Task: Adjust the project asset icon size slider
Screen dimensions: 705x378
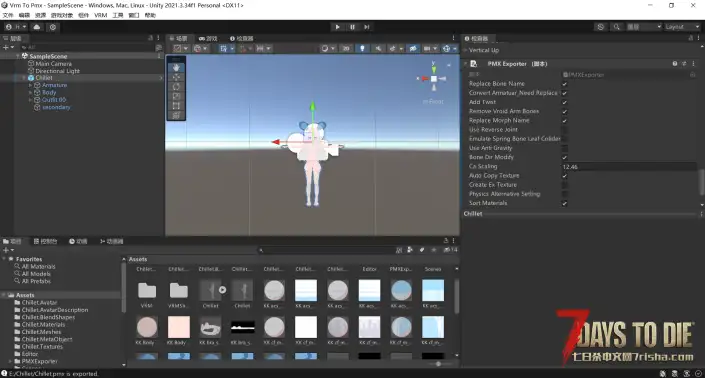Action: pyautogui.click(x=438, y=364)
